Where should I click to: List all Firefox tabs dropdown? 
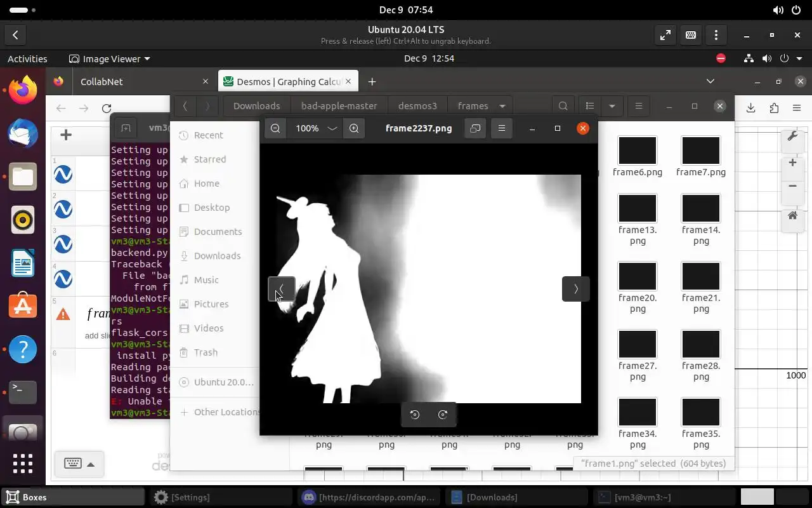[710, 81]
